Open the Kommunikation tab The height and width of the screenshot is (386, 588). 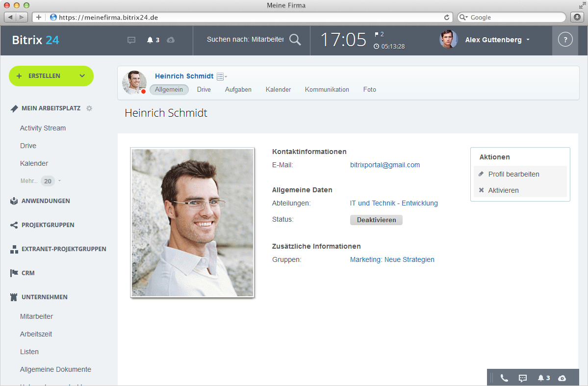point(327,90)
